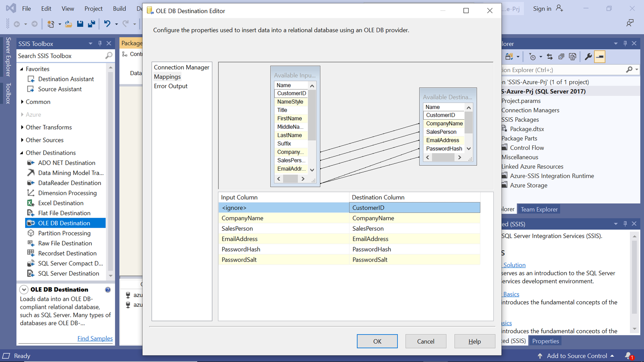Open the Error Output page
This screenshot has height=362, width=644.
click(x=170, y=86)
